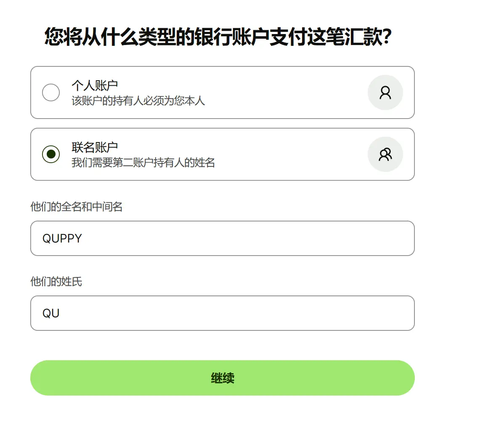This screenshot has width=504, height=422.
Task: Focus the 他们的姓氏 input field
Action: click(222, 313)
